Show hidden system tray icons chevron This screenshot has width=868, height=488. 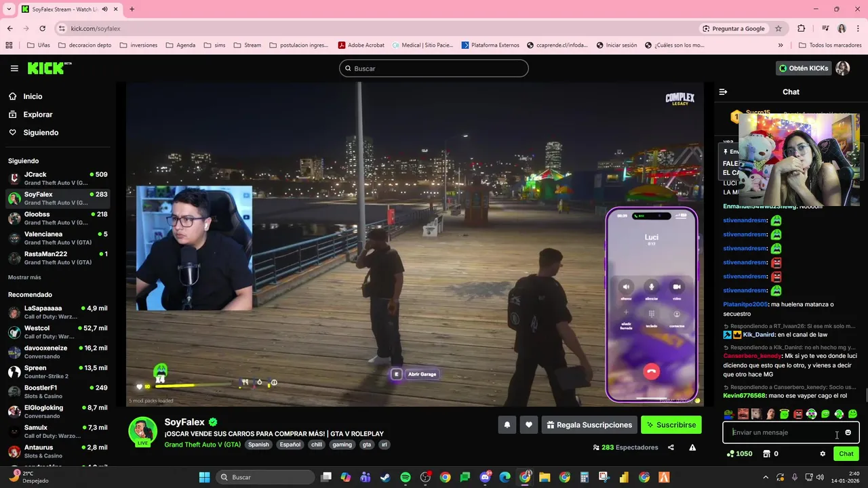click(766, 477)
